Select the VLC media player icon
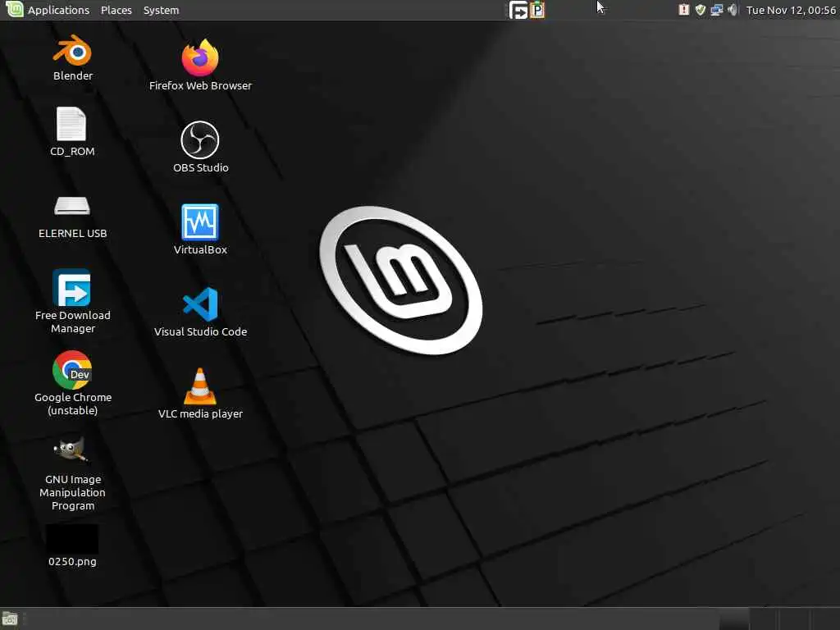Screen dimensions: 840x630 (x=200, y=386)
